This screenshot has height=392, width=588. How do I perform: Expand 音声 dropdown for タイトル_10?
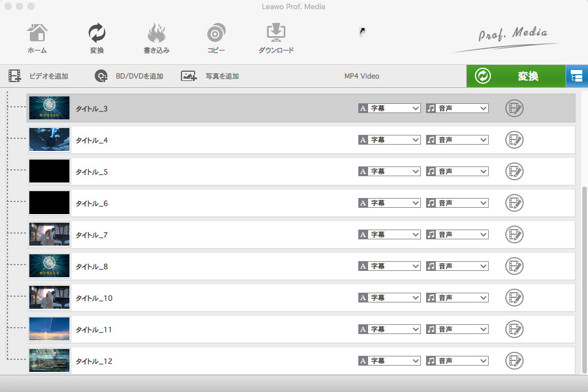(457, 297)
